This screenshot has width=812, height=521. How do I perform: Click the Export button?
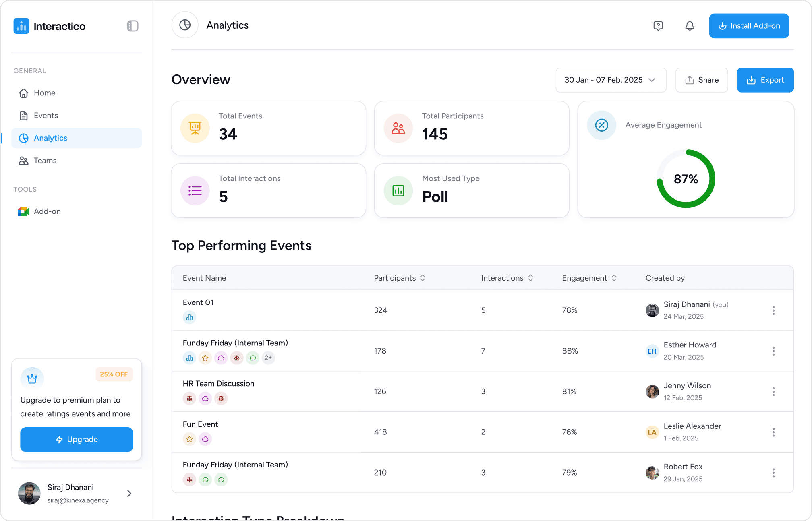[x=765, y=80]
